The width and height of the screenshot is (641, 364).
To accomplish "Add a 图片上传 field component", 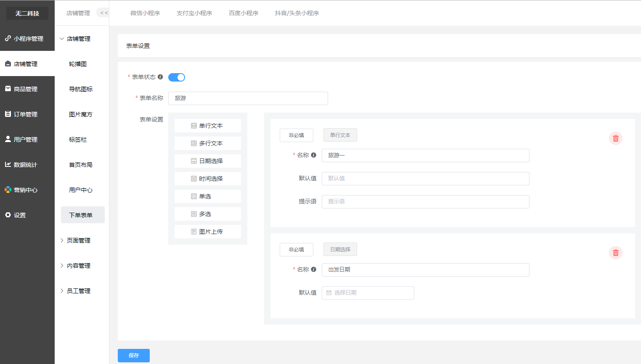I will [x=208, y=232].
